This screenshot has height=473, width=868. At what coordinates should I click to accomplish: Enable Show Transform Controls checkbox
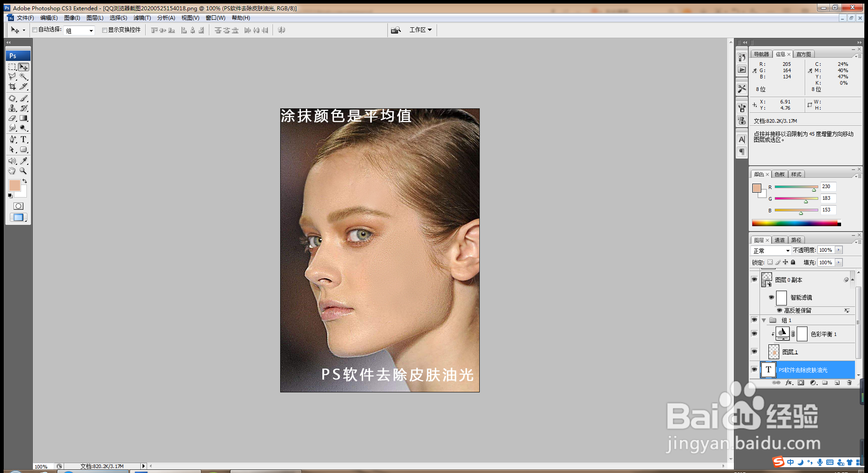104,30
